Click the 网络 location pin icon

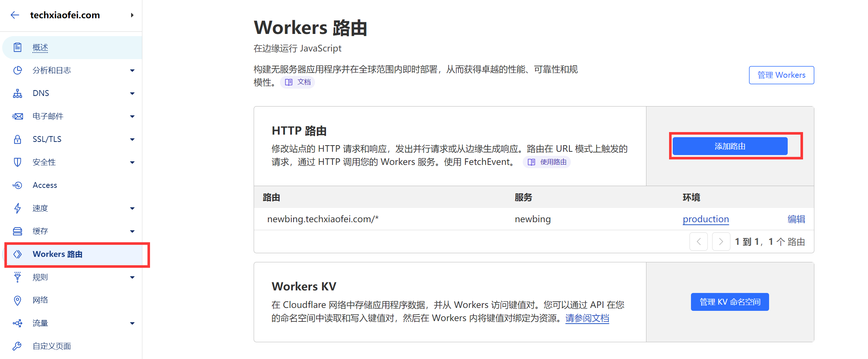pos(18,300)
